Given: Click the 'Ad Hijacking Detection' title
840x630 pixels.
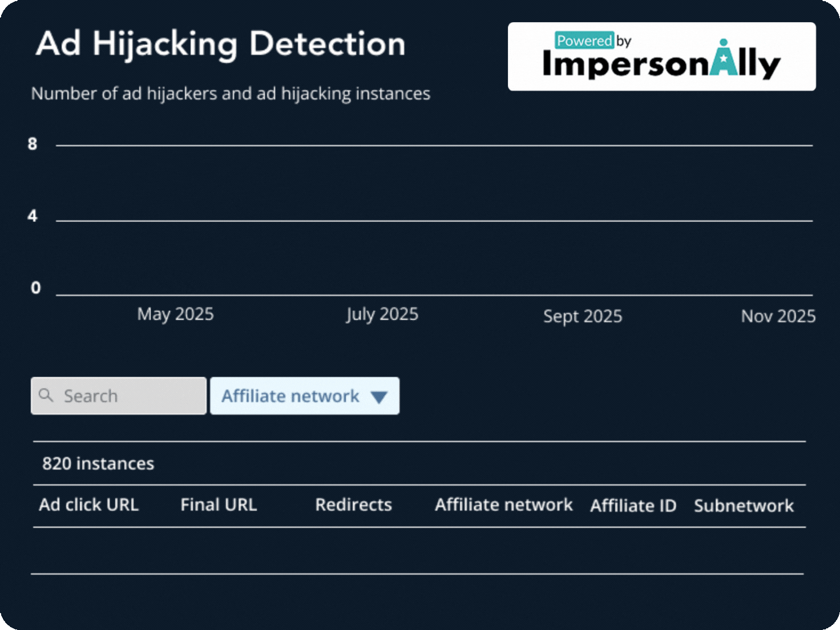Looking at the screenshot, I should (x=220, y=43).
